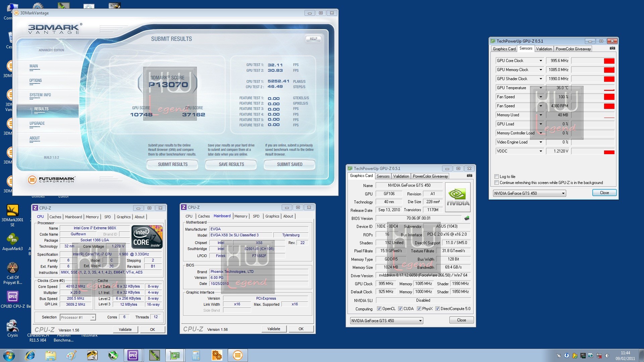
Task: Click the taskbar icon right of Paint
Action: click(x=92, y=355)
